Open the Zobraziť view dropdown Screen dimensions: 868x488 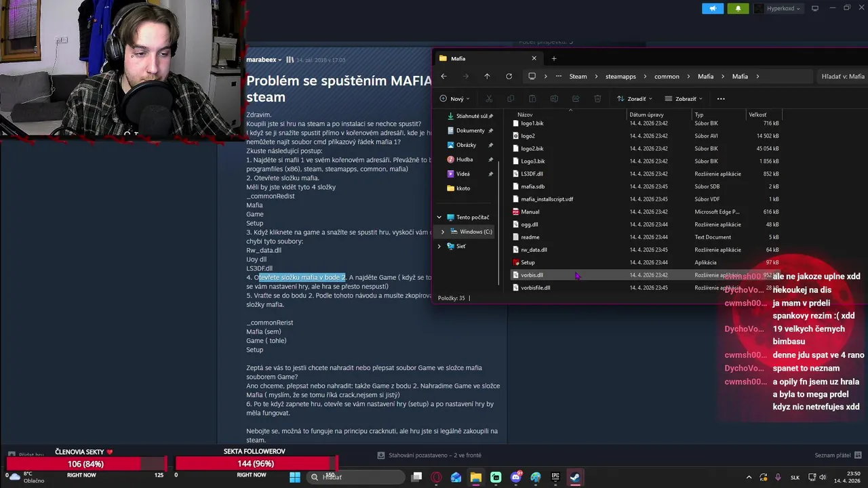click(684, 99)
